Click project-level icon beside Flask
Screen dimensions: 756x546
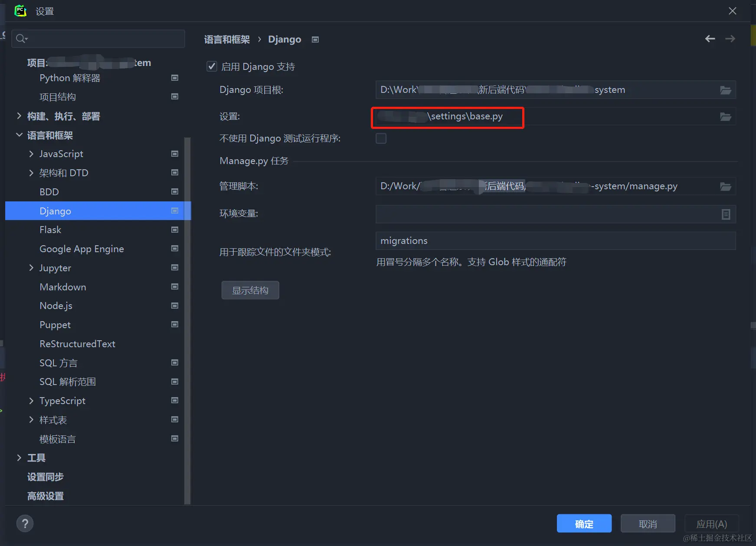pos(175,230)
